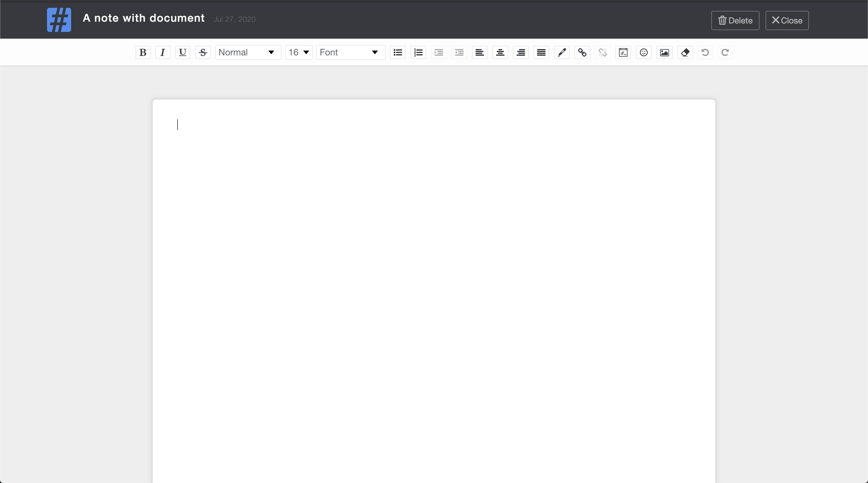Undo the last change
The width and height of the screenshot is (868, 483).
point(705,52)
